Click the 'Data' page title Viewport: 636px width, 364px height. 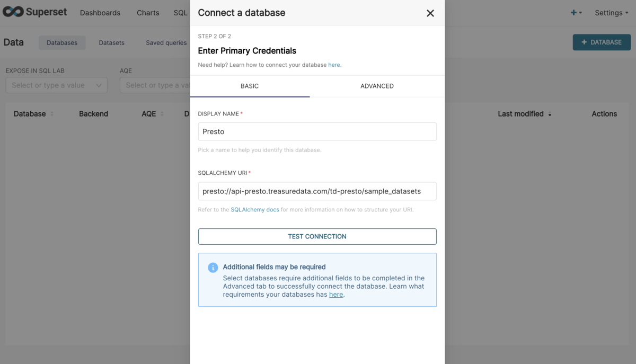point(14,42)
